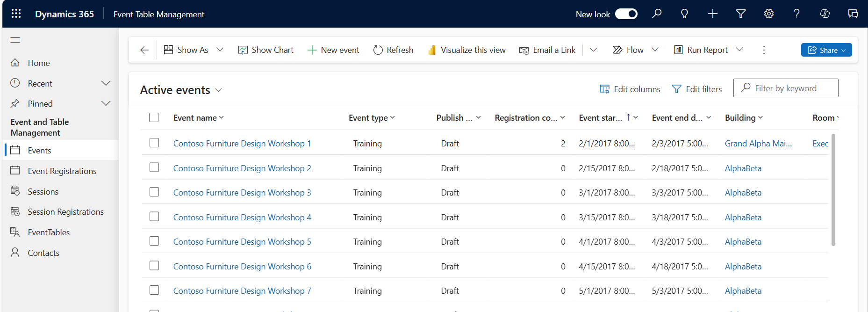This screenshot has width=868, height=312.
Task: Open Show As dropdown arrow
Action: click(220, 50)
